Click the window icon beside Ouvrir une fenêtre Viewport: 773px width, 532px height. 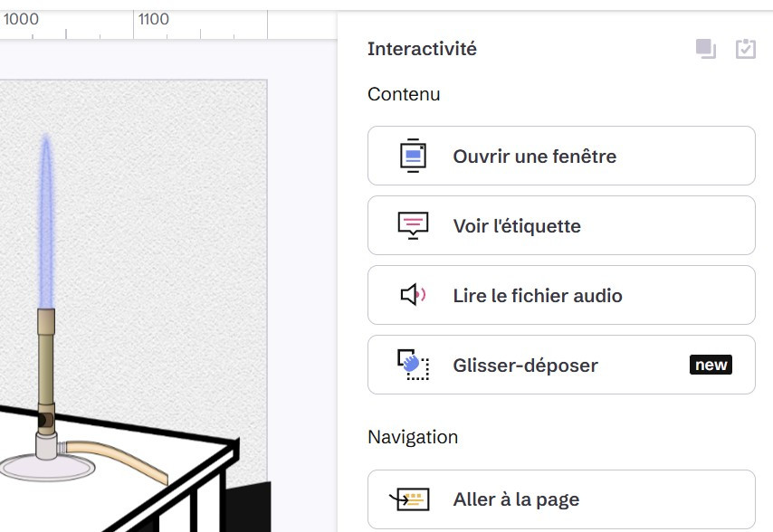(x=414, y=156)
